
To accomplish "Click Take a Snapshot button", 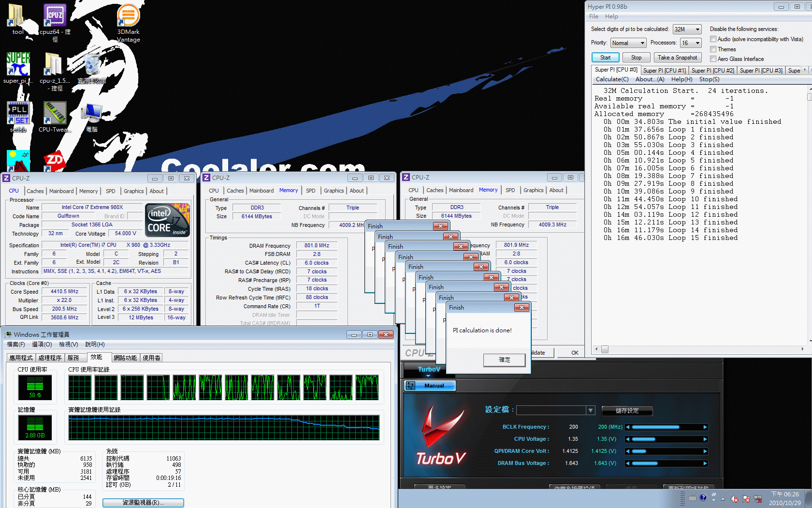I will 677,57.
